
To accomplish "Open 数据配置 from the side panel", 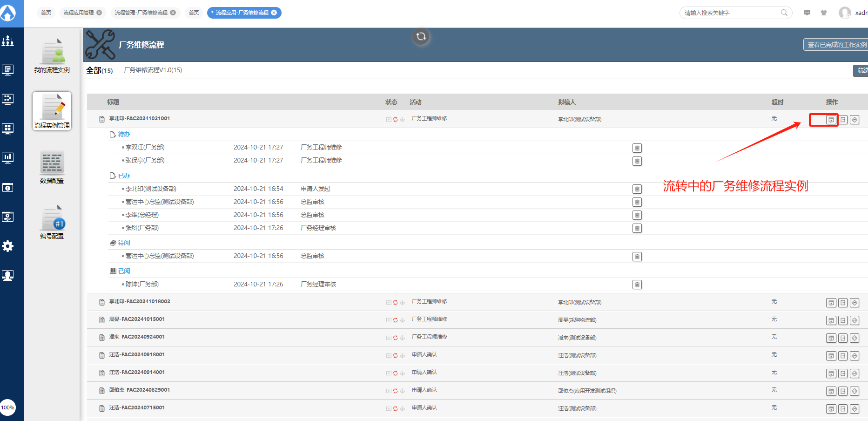I will 52,167.
